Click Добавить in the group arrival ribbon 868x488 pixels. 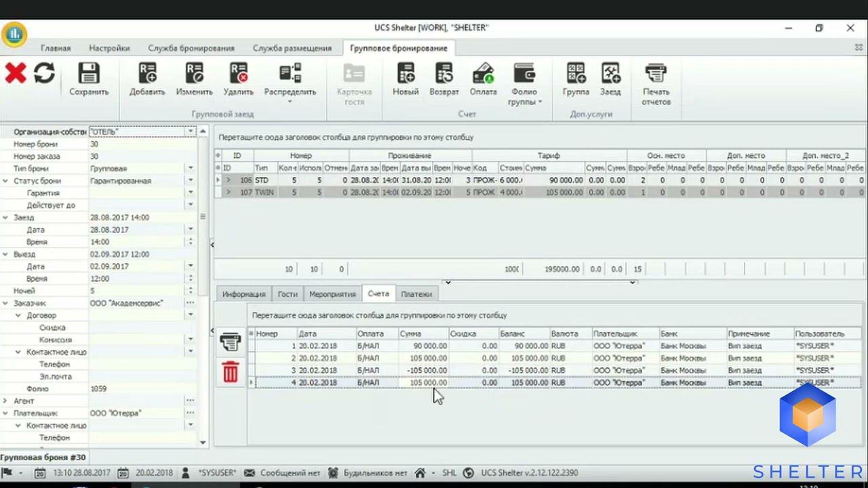point(147,79)
